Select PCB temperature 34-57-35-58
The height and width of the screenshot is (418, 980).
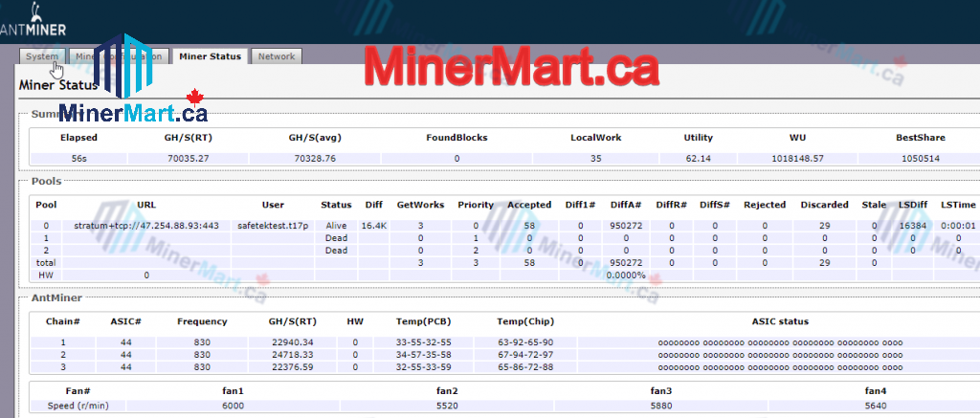click(x=424, y=355)
